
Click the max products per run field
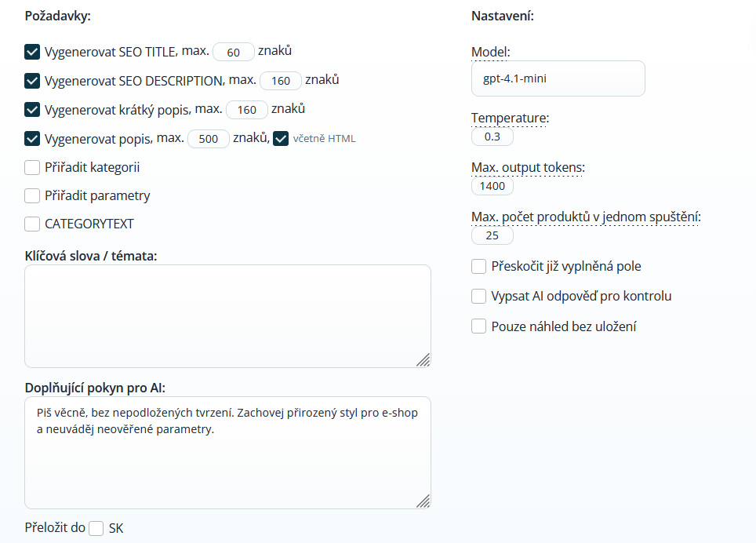click(492, 236)
